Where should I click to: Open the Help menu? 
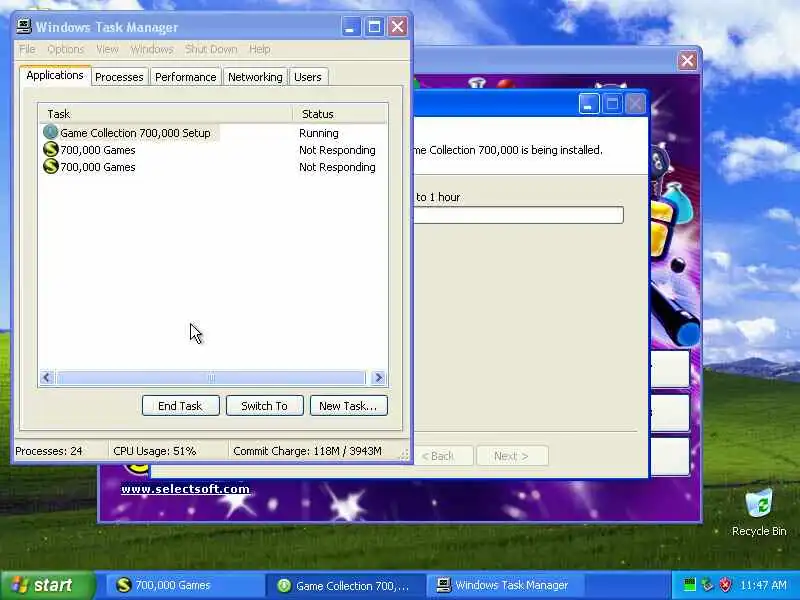(260, 49)
